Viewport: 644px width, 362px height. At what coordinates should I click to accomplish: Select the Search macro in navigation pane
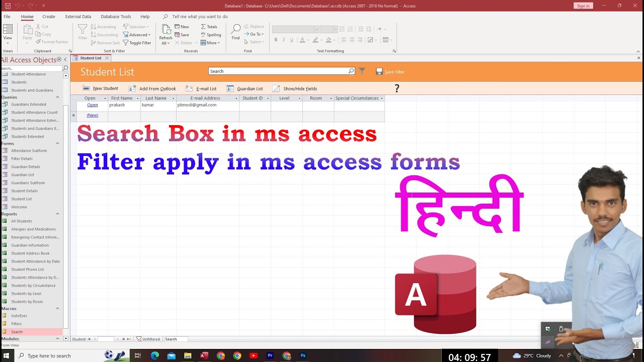[32, 332]
